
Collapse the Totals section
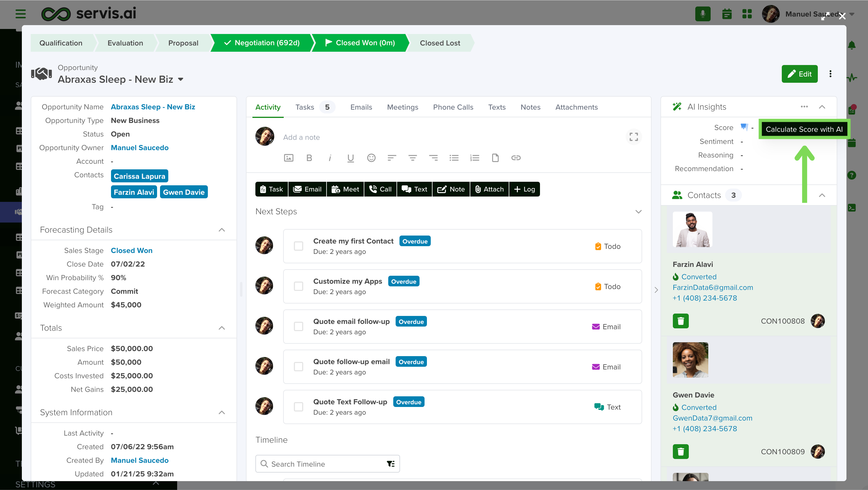coord(222,328)
